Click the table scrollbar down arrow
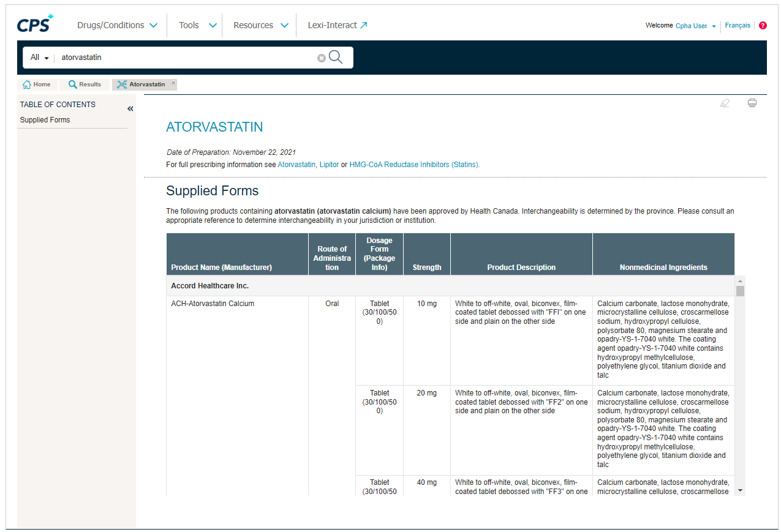 click(740, 490)
